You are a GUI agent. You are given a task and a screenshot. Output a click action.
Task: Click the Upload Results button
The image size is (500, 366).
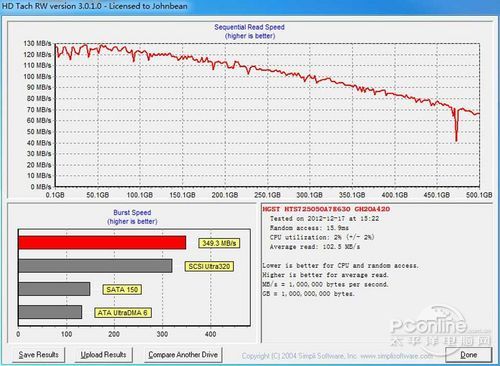click(x=103, y=355)
